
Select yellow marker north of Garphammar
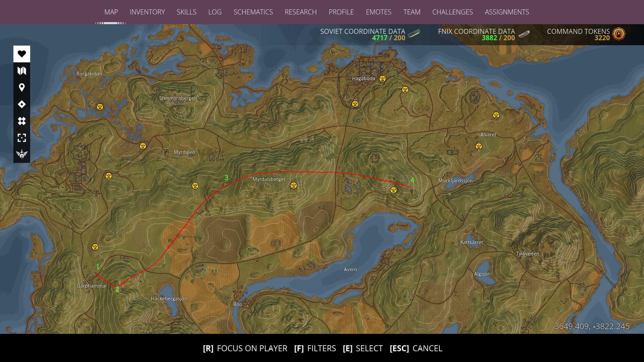(x=95, y=247)
